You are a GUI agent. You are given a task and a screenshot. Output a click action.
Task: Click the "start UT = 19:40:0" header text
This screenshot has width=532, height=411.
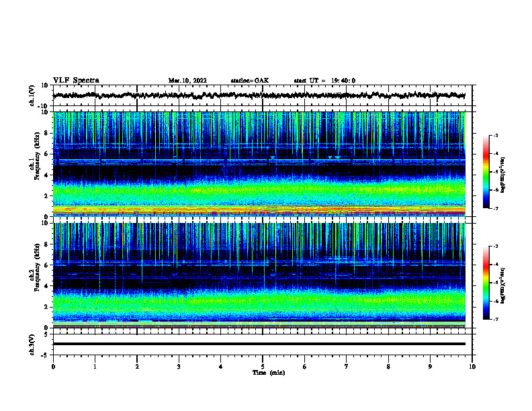click(x=324, y=81)
